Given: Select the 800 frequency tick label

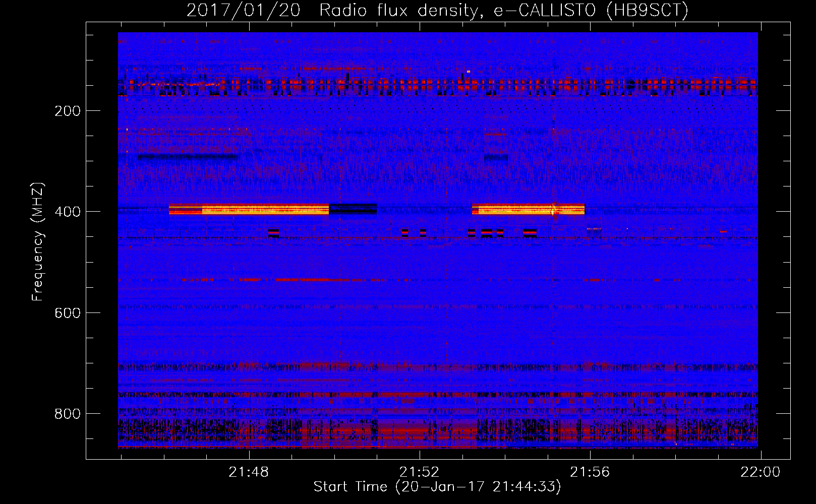Looking at the screenshot, I should (68, 414).
